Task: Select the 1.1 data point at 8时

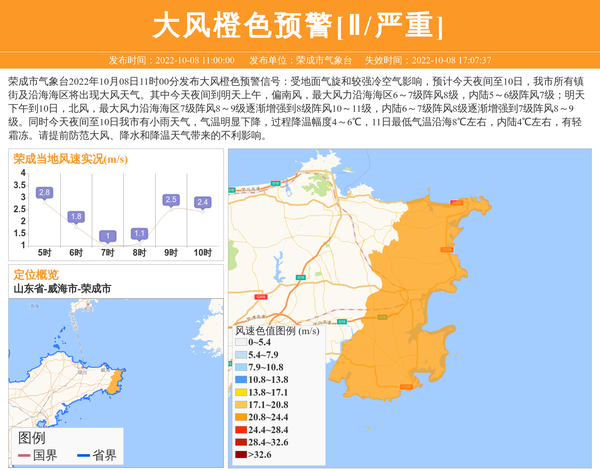Action: (x=139, y=233)
